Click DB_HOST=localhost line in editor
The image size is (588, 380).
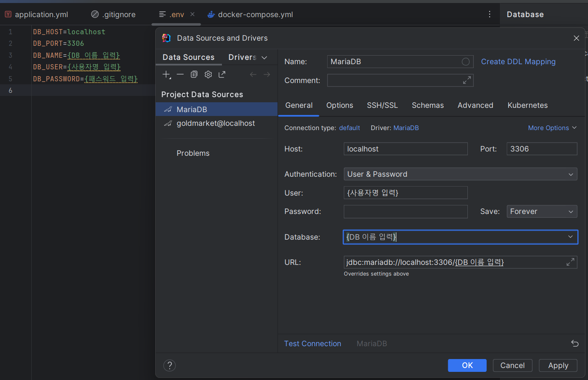coord(69,32)
